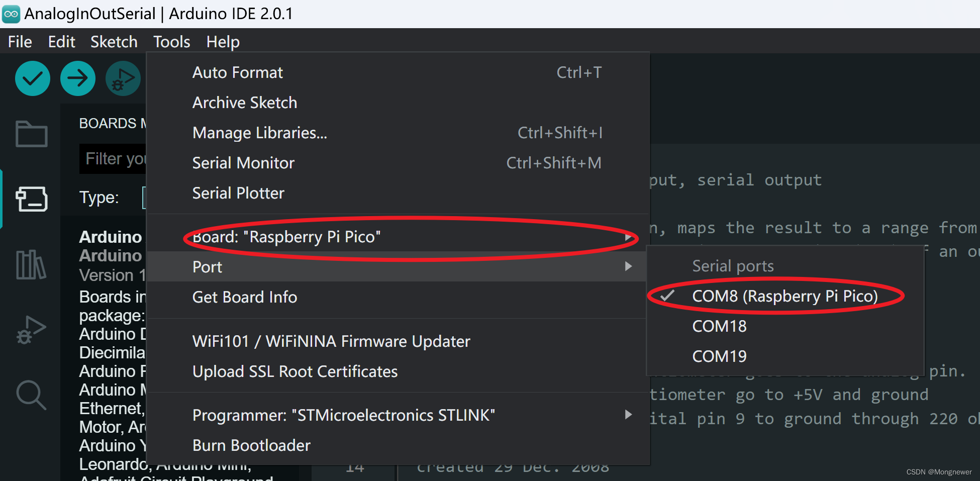Open Manage Libraries...
The height and width of the screenshot is (481, 980).
click(397, 133)
